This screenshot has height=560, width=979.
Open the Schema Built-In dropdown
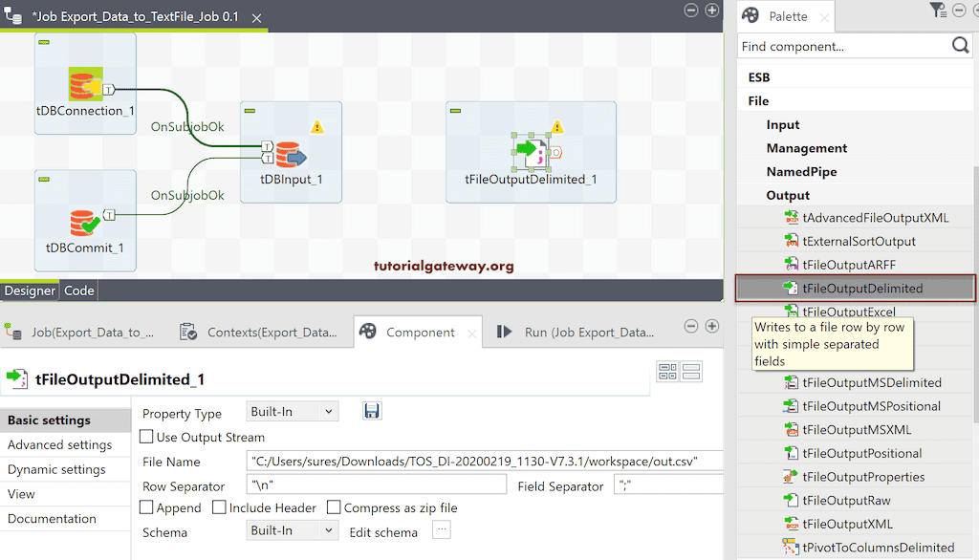pyautogui.click(x=292, y=530)
